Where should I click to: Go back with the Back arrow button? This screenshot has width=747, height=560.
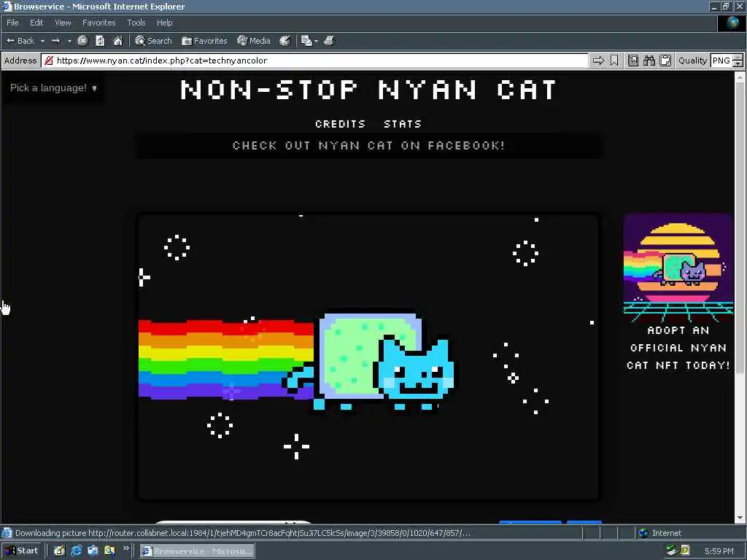pyautogui.click(x=20, y=41)
